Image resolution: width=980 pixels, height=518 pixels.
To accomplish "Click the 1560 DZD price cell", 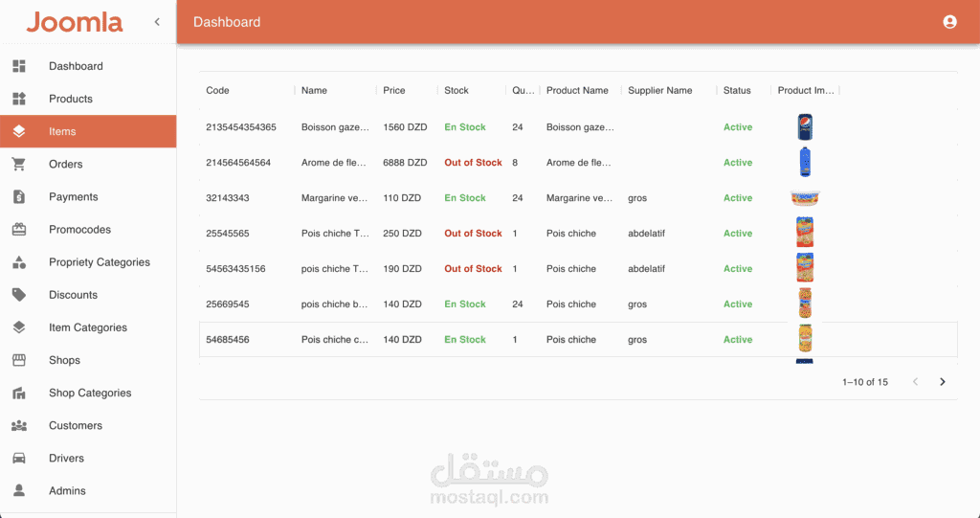I will [x=405, y=127].
